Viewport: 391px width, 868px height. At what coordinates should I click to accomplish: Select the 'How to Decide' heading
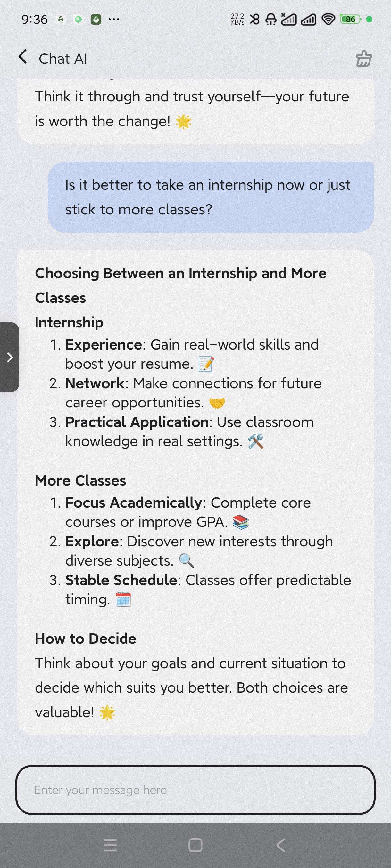85,639
